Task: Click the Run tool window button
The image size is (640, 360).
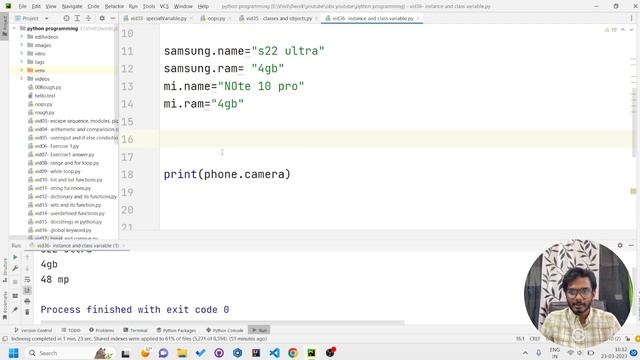Action: (x=259, y=330)
